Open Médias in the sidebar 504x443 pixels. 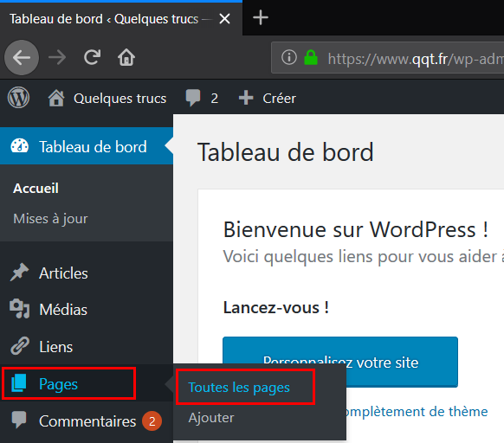click(x=87, y=310)
